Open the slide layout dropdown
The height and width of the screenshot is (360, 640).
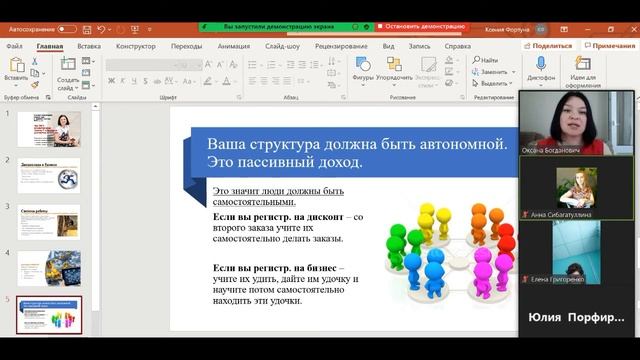[x=88, y=61]
